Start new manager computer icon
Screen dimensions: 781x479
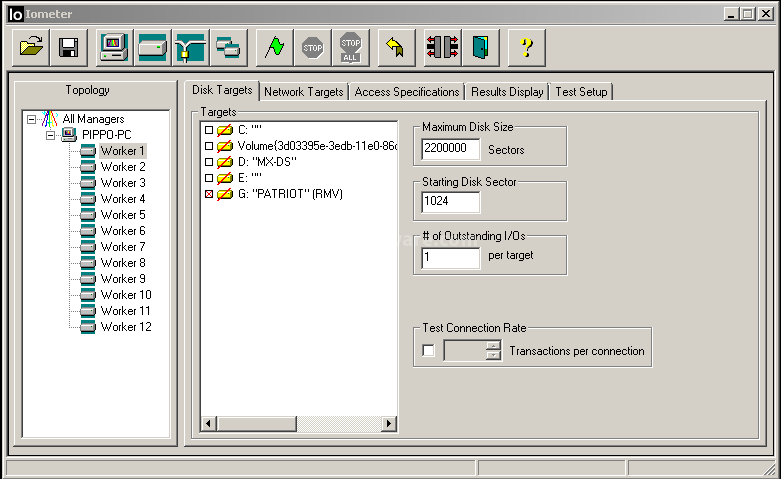pyautogui.click(x=114, y=48)
